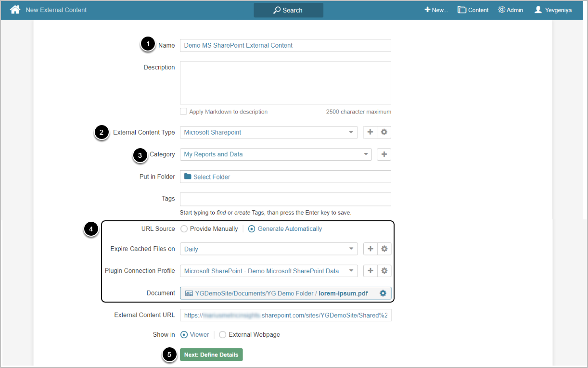The image size is (588, 368).
Task: Click the Home icon in top bar
Action: 15,10
